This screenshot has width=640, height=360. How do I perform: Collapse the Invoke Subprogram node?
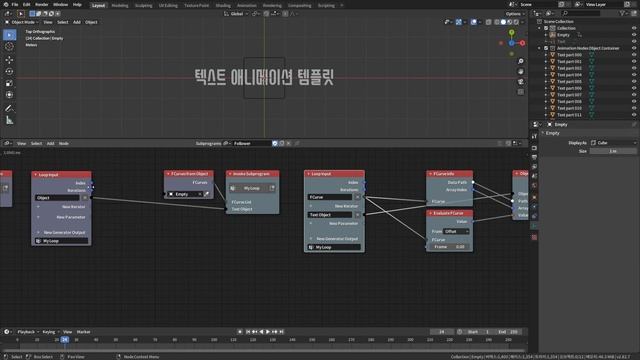tap(230, 174)
